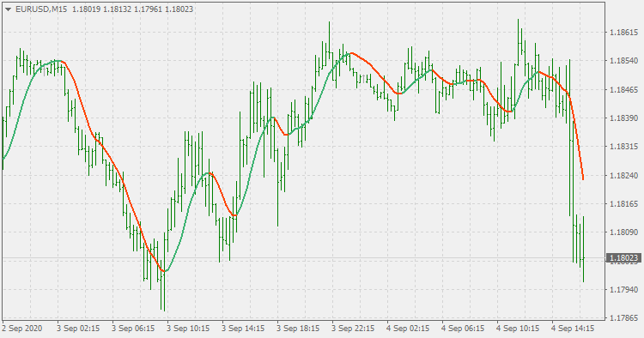Click the 1.17940 price scale value

click(623, 290)
